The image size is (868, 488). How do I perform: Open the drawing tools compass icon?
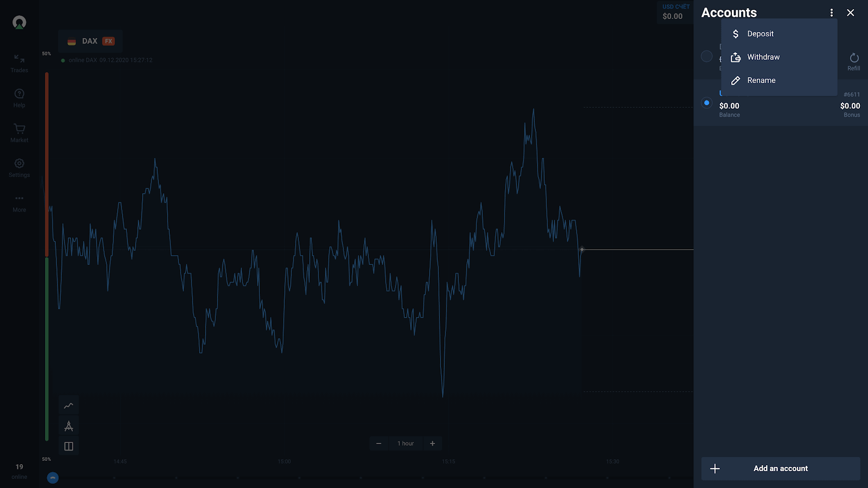69,426
